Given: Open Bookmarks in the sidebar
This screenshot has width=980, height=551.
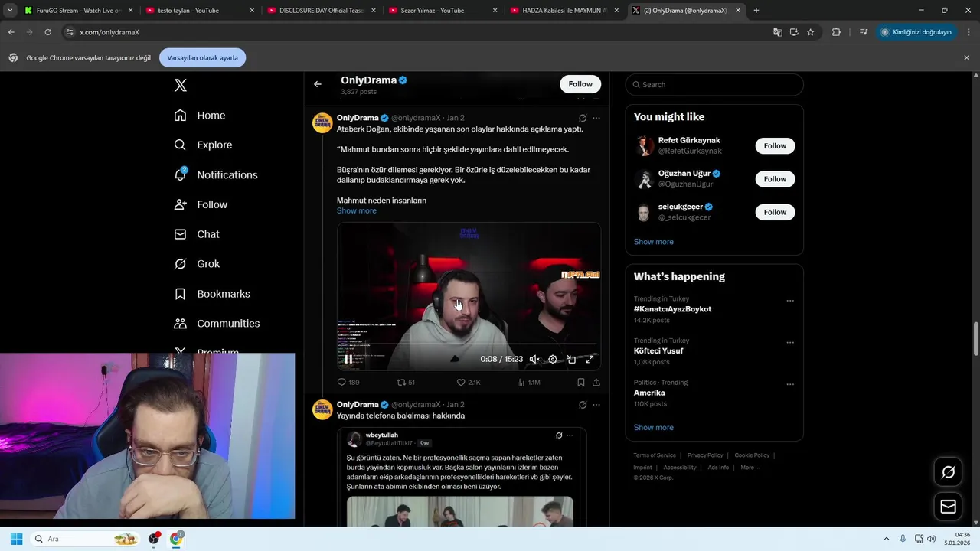Looking at the screenshot, I should (212, 294).
